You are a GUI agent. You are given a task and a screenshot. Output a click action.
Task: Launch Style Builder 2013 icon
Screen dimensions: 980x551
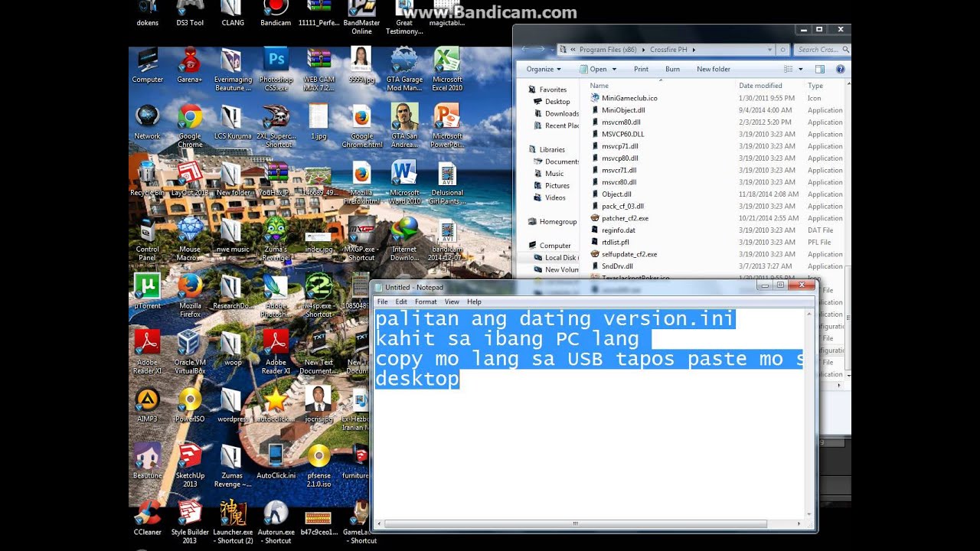190,522
